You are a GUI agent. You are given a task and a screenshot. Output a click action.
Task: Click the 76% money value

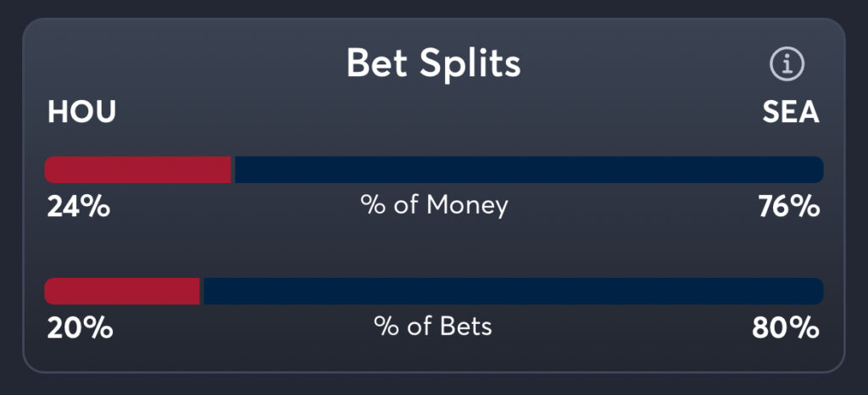point(788,206)
